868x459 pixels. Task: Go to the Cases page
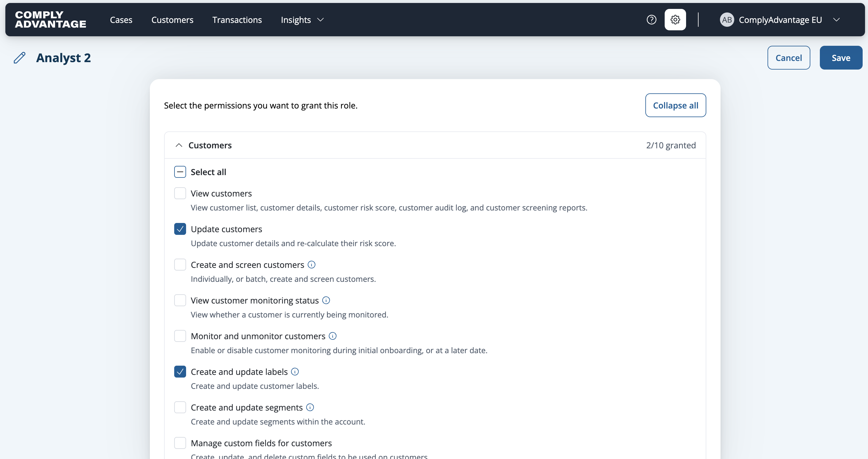(121, 20)
